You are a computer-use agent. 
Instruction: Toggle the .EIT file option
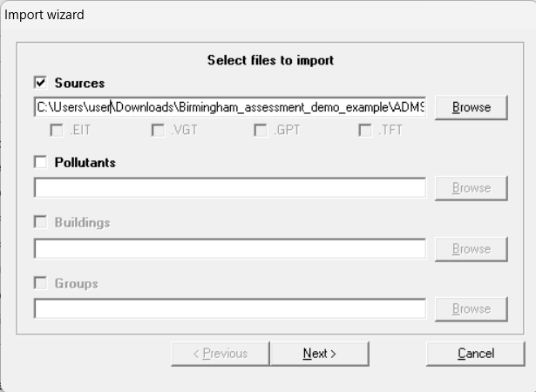pyautogui.click(x=57, y=131)
